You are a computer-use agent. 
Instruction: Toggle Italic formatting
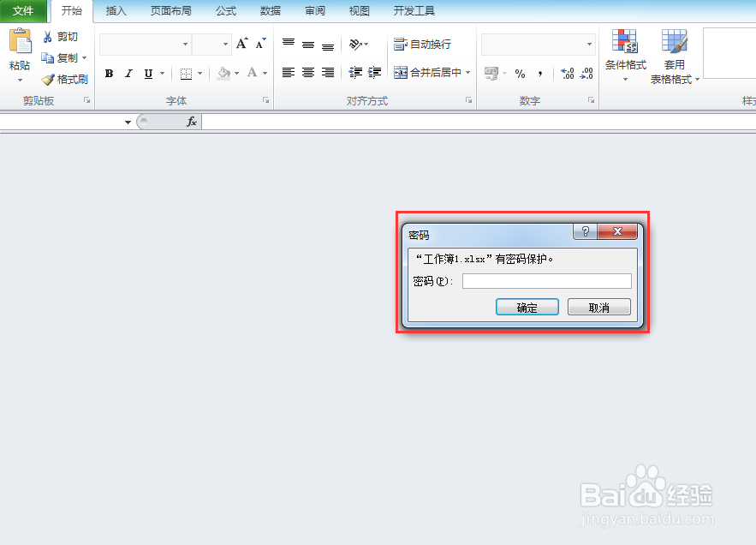point(128,73)
